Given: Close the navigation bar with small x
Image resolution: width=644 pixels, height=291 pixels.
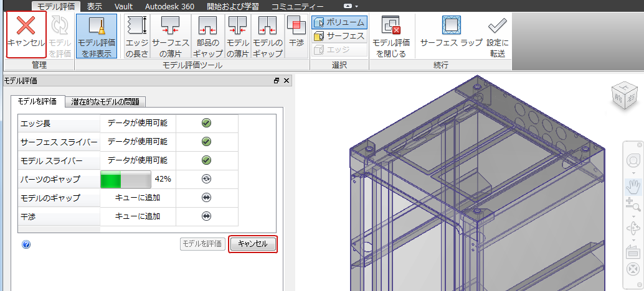Looking at the screenshot, I should coord(640,145).
